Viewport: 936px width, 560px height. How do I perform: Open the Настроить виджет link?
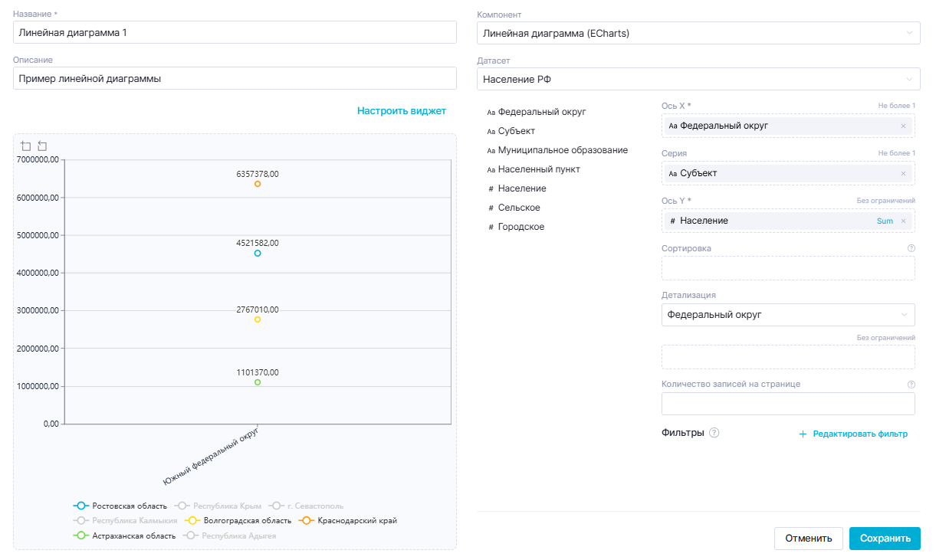pos(401,111)
